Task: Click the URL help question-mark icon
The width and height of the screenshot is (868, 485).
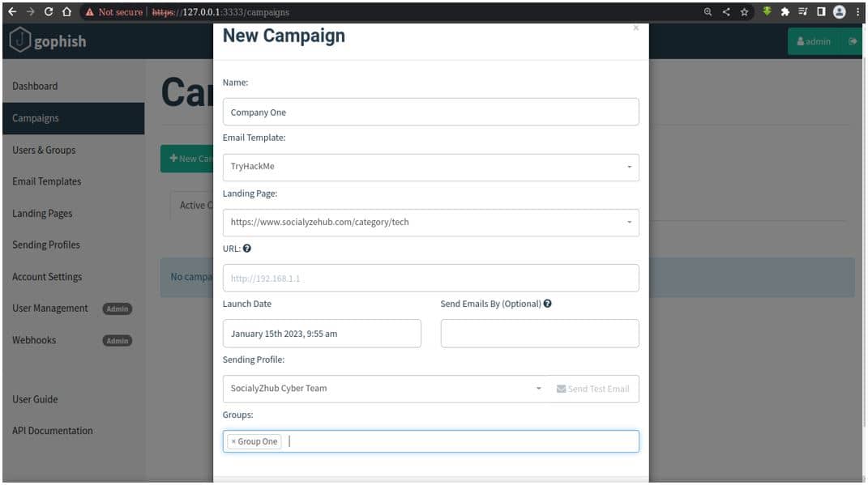Action: (x=247, y=249)
